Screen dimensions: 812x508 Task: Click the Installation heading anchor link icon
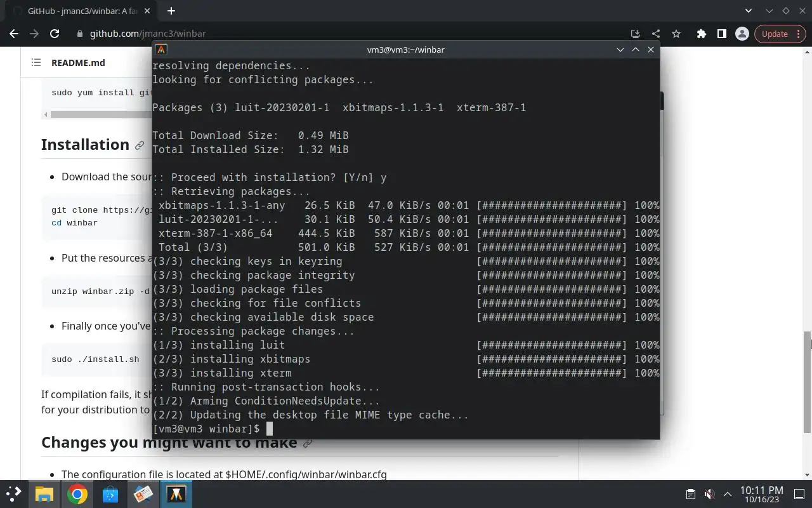140,145
